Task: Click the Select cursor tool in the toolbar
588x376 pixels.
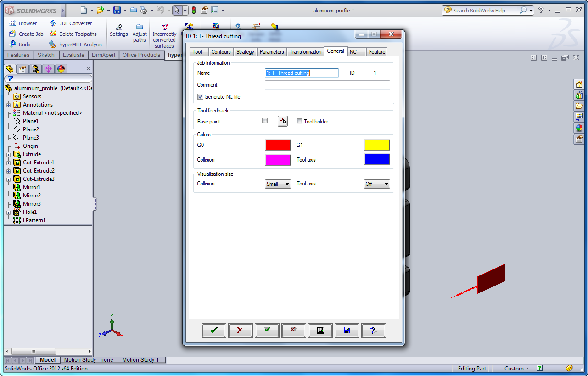Action: (x=177, y=10)
